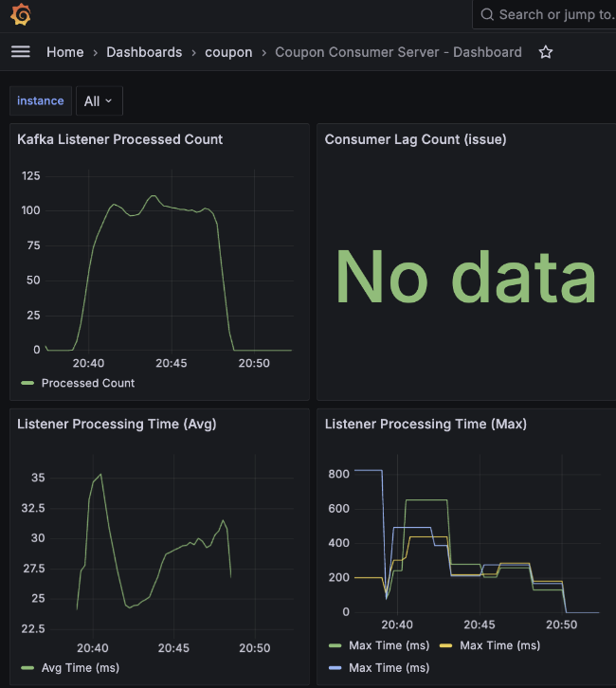Screen dimensions: 616x688
Task: Open Listener Processing Time (Max) panel title
Action: 426,424
